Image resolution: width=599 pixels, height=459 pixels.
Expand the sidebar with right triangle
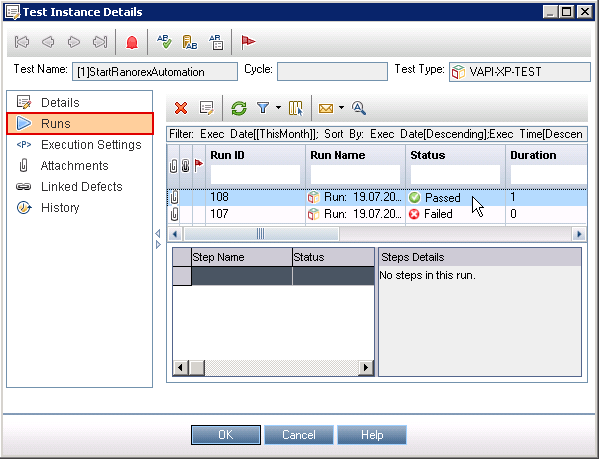click(x=158, y=244)
